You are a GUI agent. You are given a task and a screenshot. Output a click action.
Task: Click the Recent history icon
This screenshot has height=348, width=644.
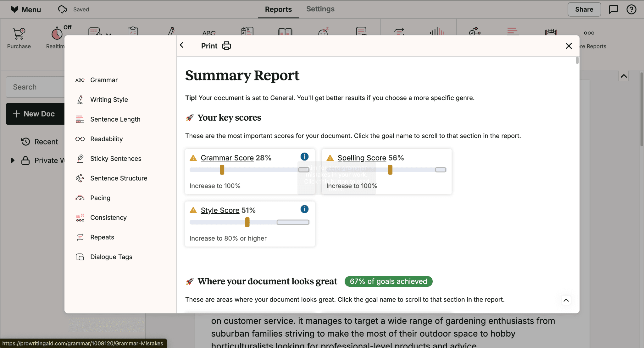[25, 142]
